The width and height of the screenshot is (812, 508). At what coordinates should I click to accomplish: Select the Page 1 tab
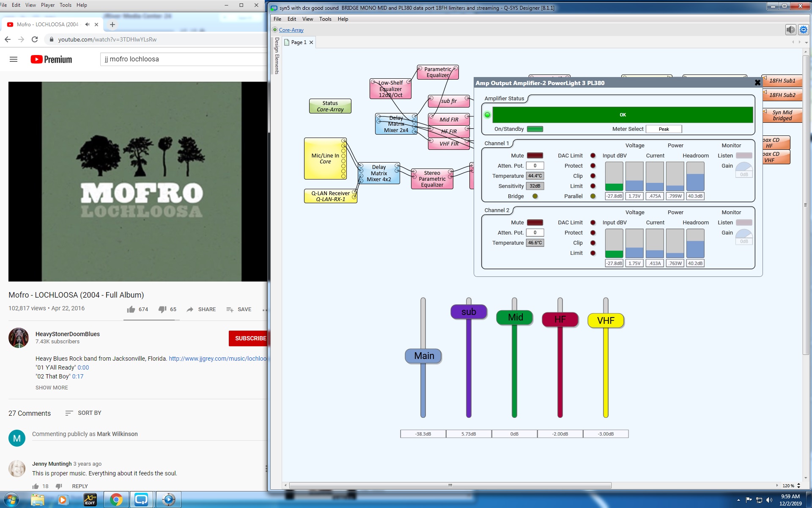pyautogui.click(x=299, y=42)
